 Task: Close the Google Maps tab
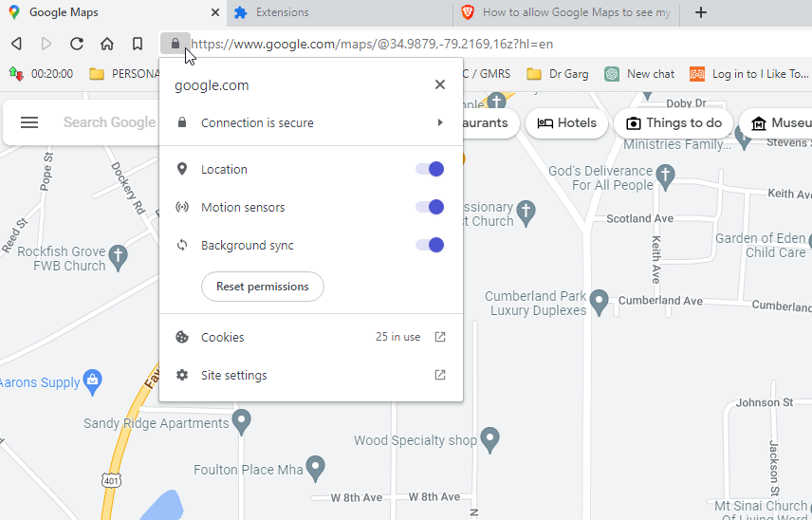215,12
